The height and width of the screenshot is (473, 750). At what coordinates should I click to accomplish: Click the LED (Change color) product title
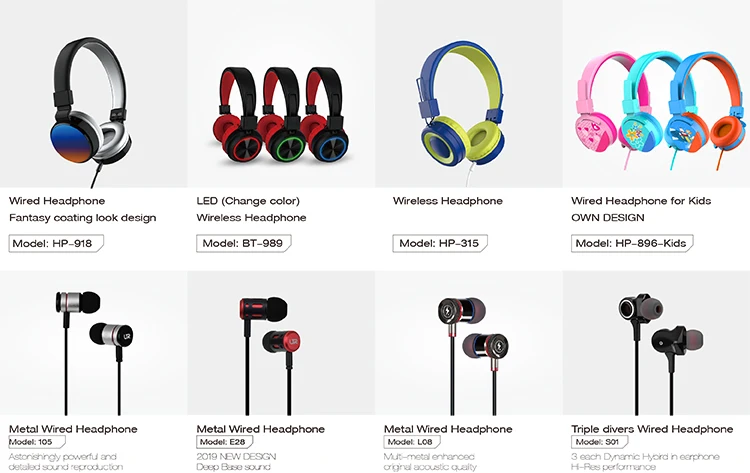point(248,201)
